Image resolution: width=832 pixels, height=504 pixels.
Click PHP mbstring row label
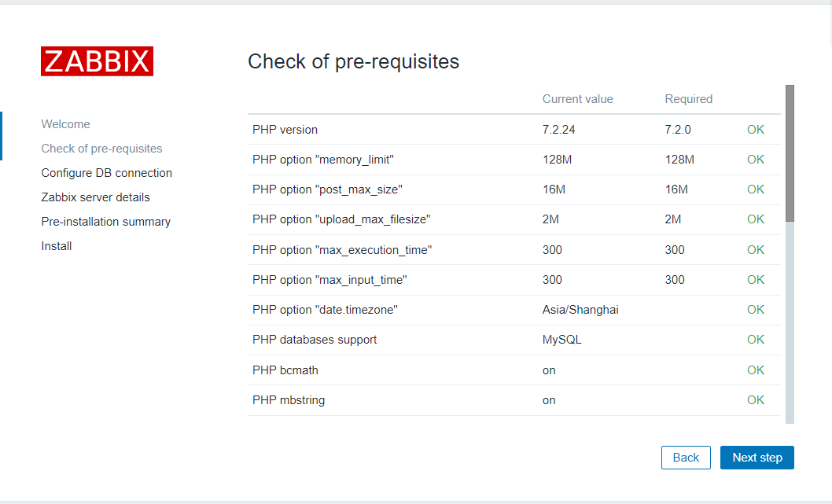(288, 400)
